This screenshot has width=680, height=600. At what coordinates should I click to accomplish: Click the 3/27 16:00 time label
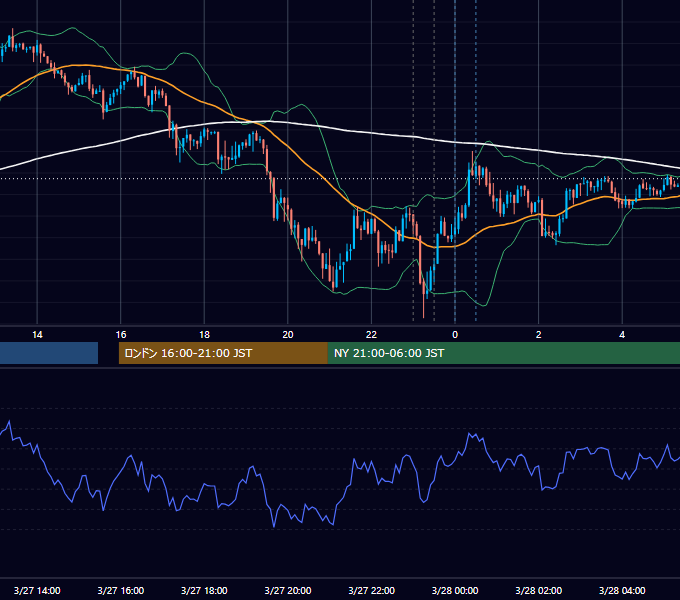pos(121,590)
